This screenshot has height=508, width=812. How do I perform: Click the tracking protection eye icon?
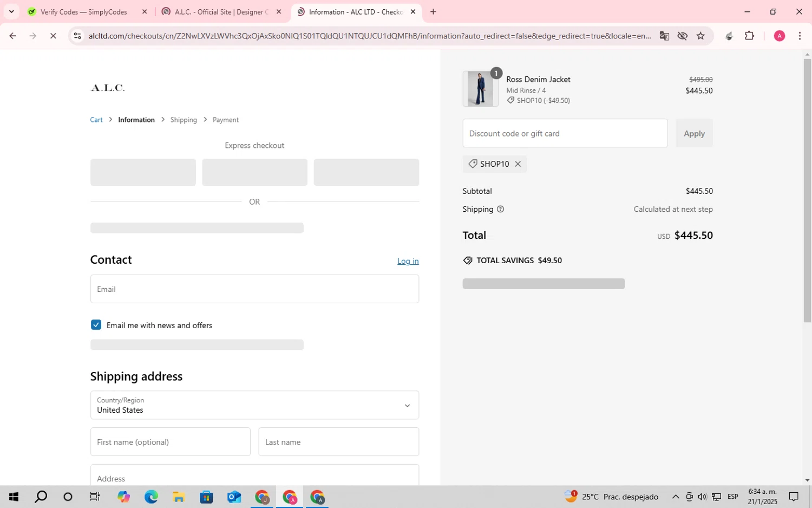click(683, 36)
